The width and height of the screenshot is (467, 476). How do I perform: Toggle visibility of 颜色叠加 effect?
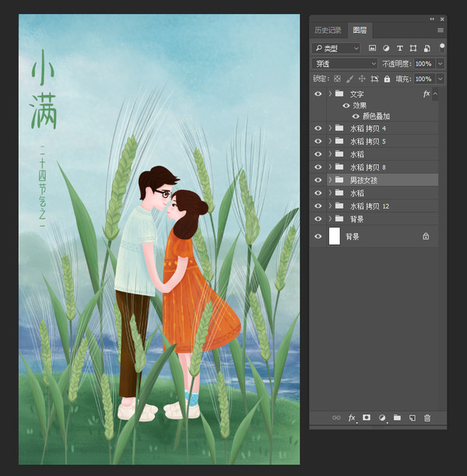tap(356, 116)
